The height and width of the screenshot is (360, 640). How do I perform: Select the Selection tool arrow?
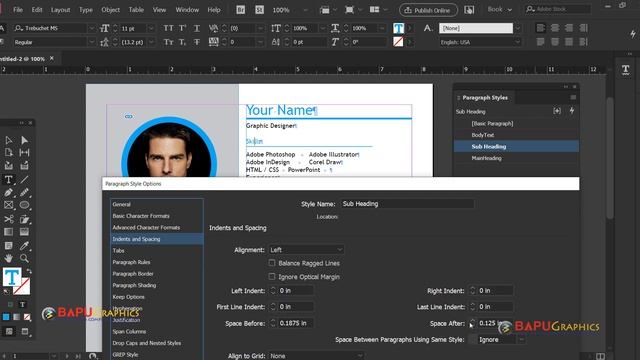click(9, 140)
